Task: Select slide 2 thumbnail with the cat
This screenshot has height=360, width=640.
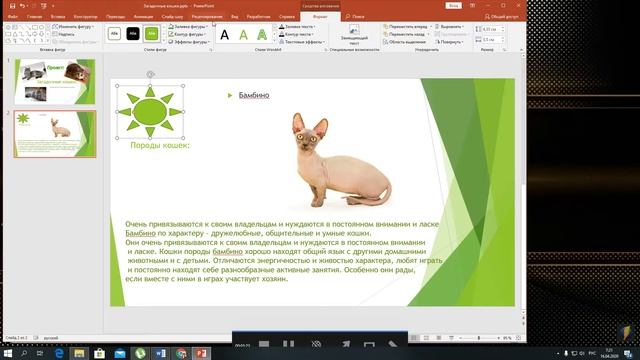Action: [55, 134]
